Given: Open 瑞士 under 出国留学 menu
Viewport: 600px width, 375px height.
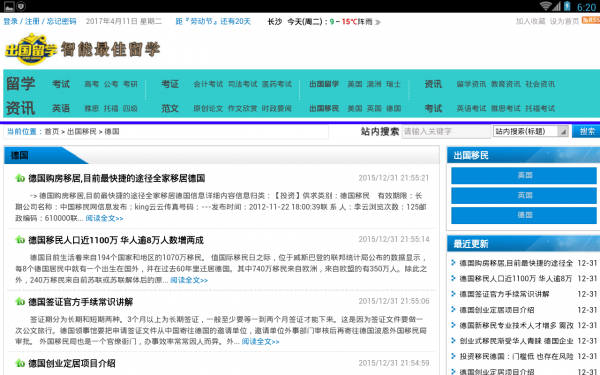Looking at the screenshot, I should coord(393,84).
